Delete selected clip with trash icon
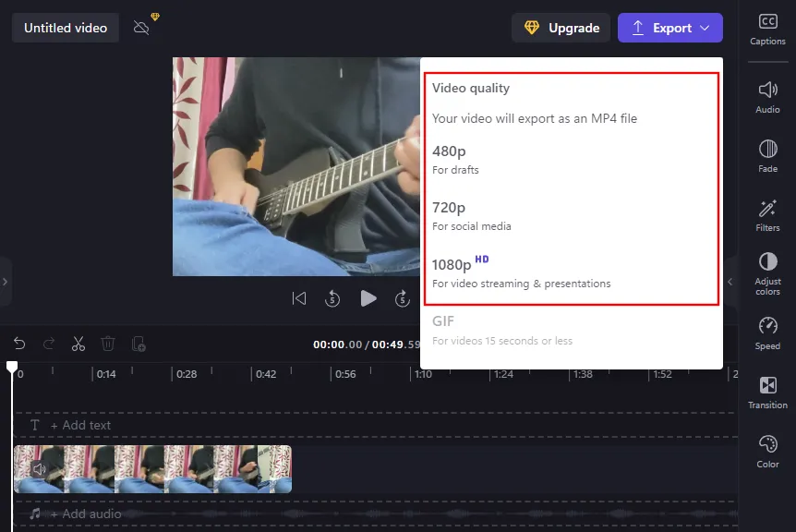The height and width of the screenshot is (532, 796). click(108, 345)
